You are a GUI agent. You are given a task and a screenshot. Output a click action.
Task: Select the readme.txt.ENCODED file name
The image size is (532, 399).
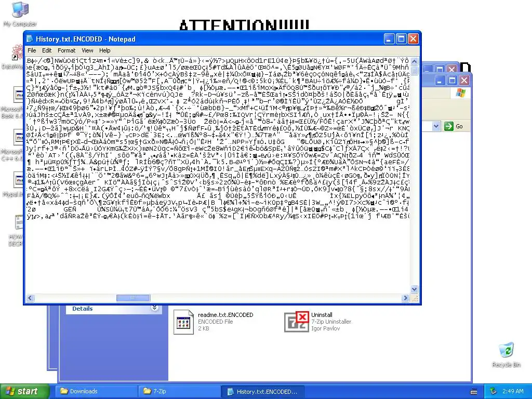tap(225, 315)
